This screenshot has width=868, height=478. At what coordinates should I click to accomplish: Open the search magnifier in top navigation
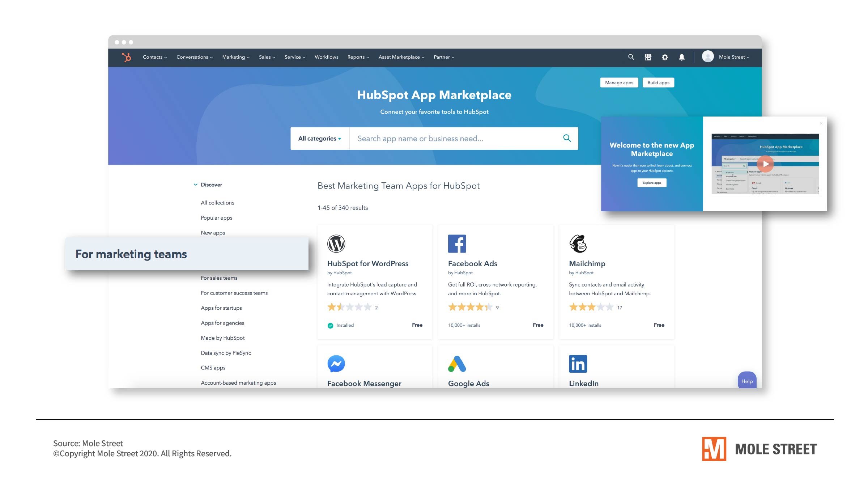[631, 57]
